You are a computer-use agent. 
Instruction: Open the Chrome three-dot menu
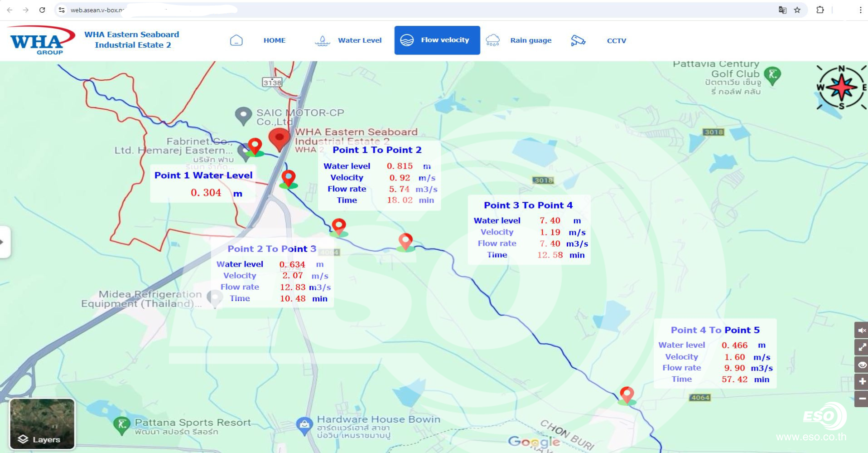pyautogui.click(x=860, y=10)
